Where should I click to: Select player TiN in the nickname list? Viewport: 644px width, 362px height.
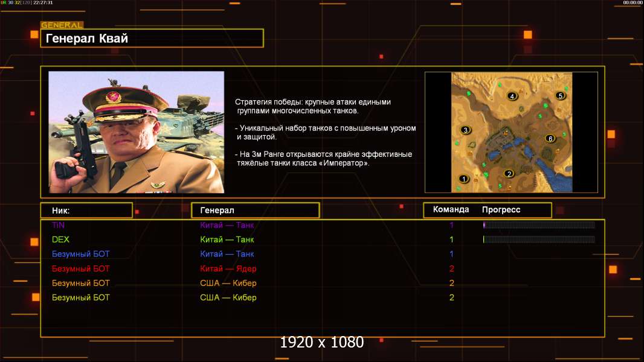pos(58,225)
